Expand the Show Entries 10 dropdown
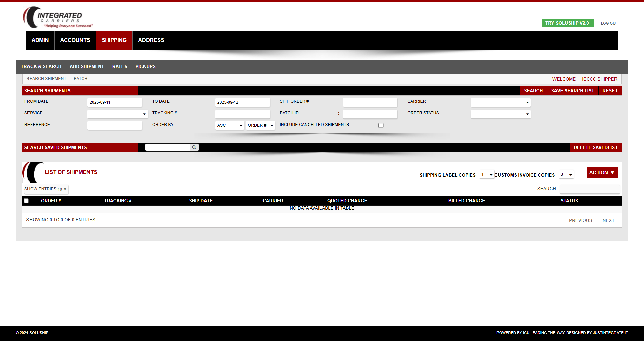Viewport: 644px width, 341px height. (x=46, y=189)
